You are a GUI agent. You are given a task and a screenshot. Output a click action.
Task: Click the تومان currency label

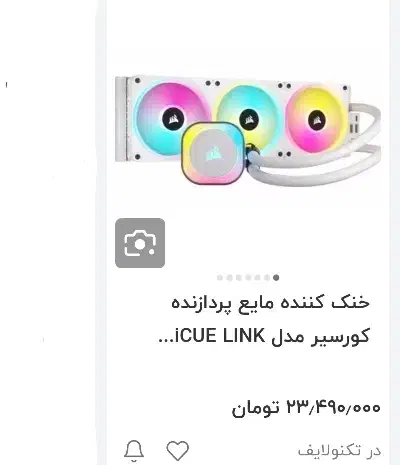(x=255, y=408)
